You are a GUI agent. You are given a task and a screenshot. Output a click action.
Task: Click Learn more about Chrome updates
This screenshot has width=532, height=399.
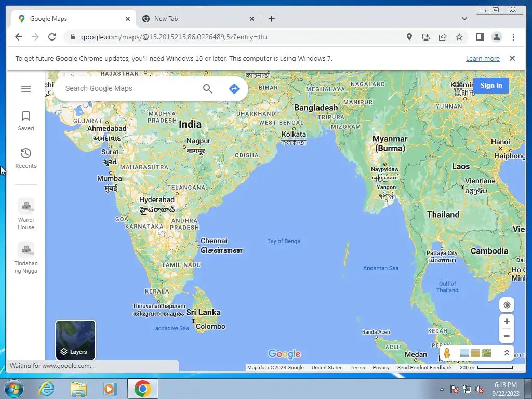(x=483, y=58)
